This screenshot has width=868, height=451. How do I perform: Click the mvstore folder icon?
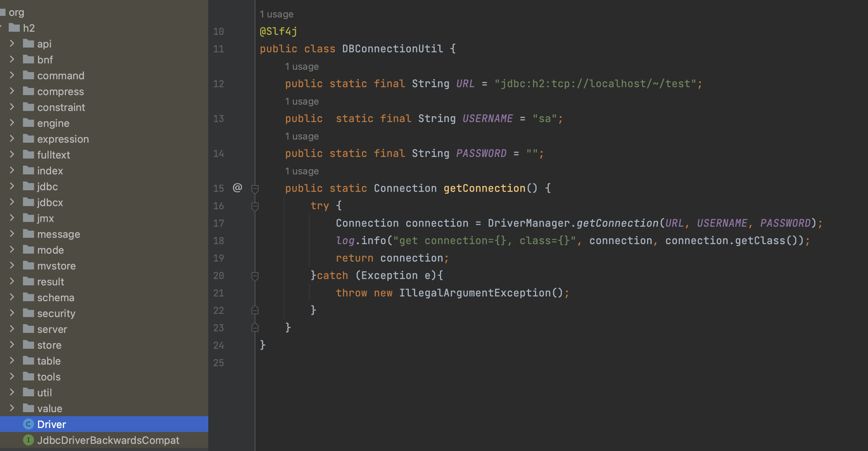click(x=29, y=266)
